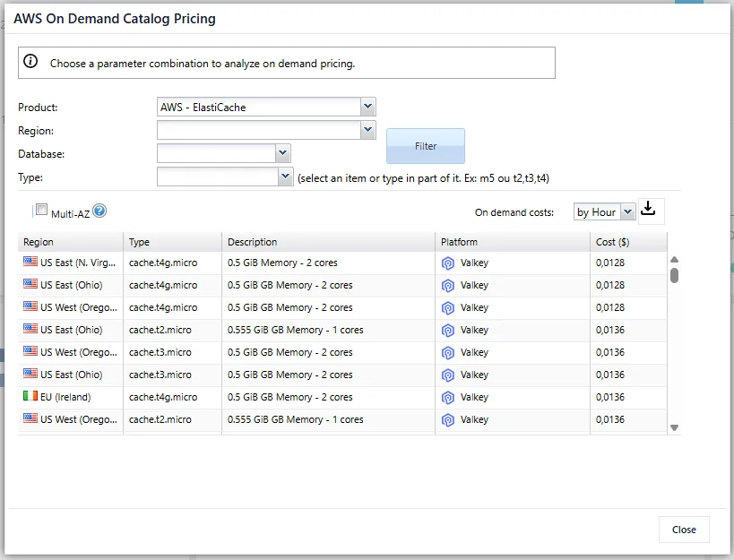The width and height of the screenshot is (734, 560).
Task: Sort by Type column header
Action: pos(173,242)
